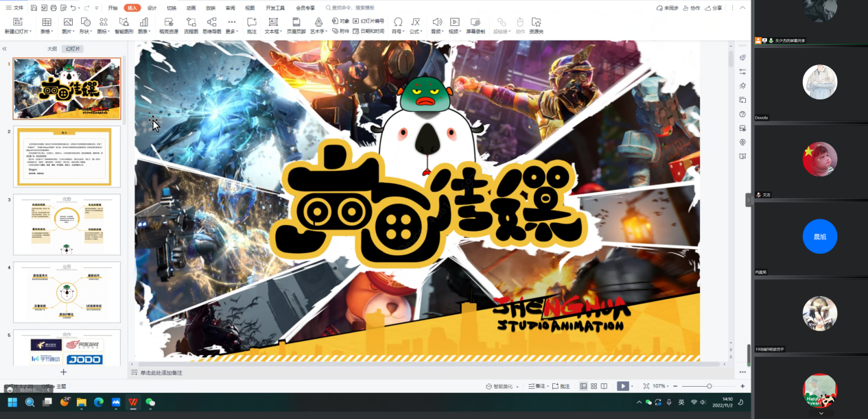Insert an object via 对象

tap(340, 21)
